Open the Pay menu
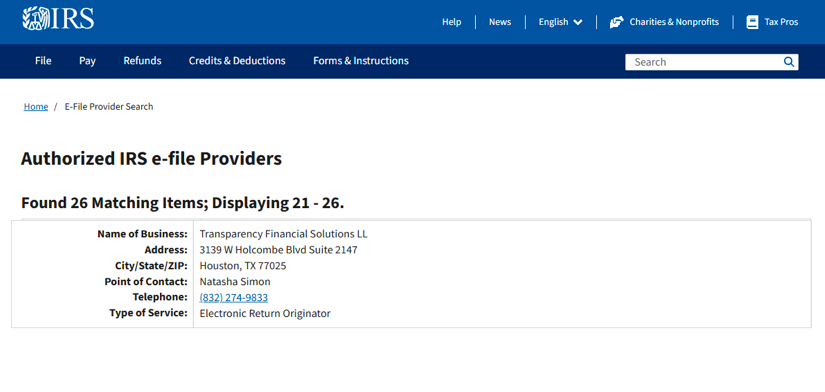Viewport: 825px width, 392px height. pos(87,61)
